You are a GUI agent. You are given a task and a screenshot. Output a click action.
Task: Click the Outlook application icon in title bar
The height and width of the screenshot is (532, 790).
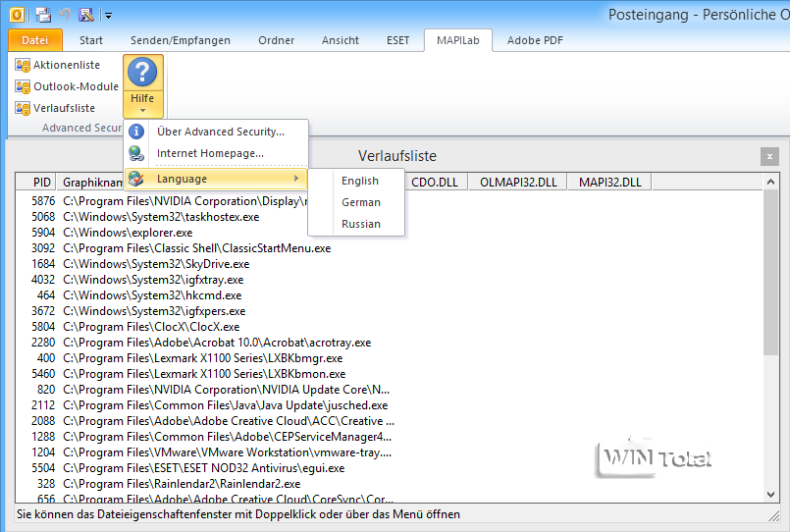17,15
